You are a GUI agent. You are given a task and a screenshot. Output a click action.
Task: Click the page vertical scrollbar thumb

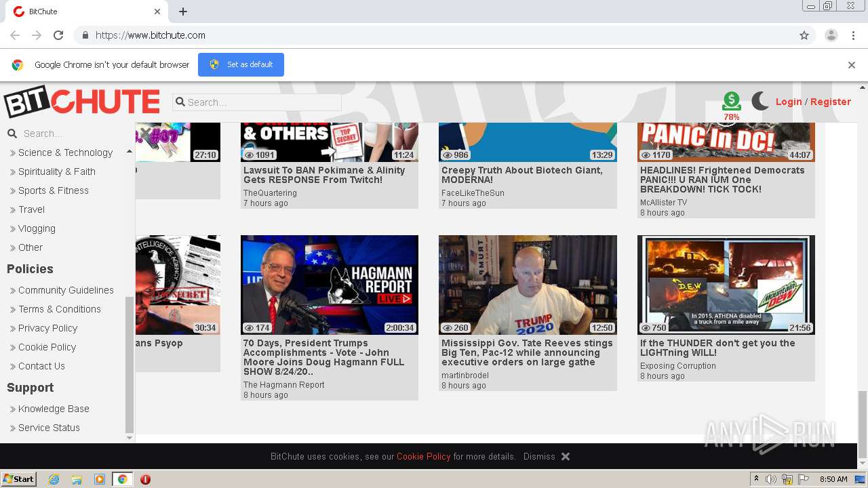click(x=862, y=424)
